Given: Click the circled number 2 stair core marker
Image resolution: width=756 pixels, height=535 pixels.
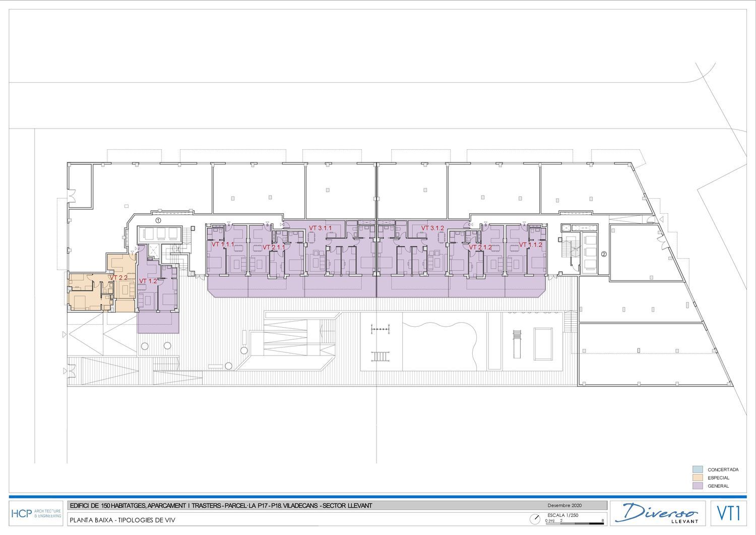Looking at the screenshot, I should [604, 254].
